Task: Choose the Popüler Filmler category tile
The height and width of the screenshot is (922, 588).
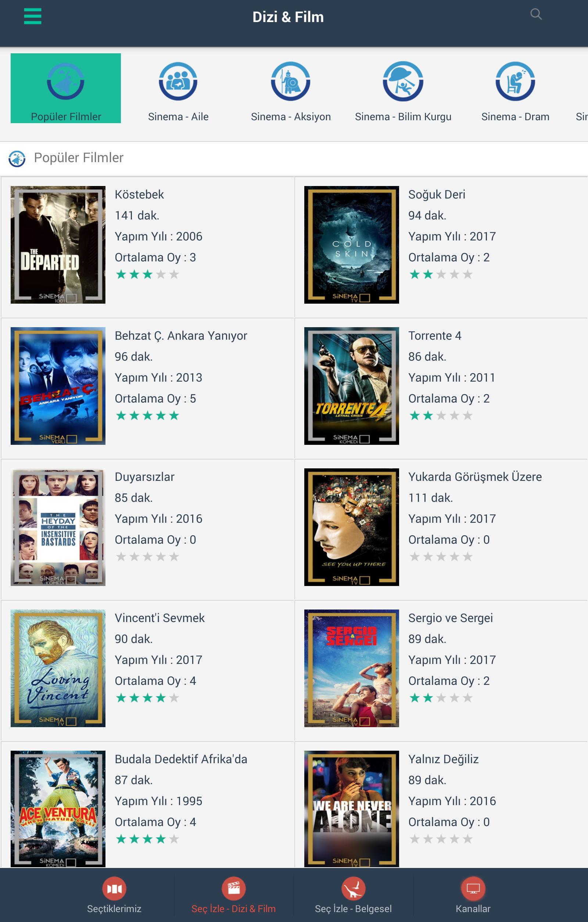Action: pos(66,88)
